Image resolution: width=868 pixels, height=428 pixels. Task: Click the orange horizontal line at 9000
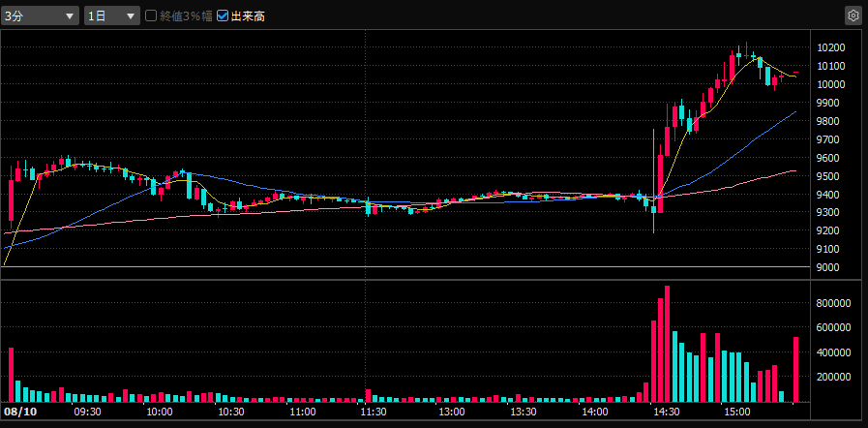click(405, 267)
